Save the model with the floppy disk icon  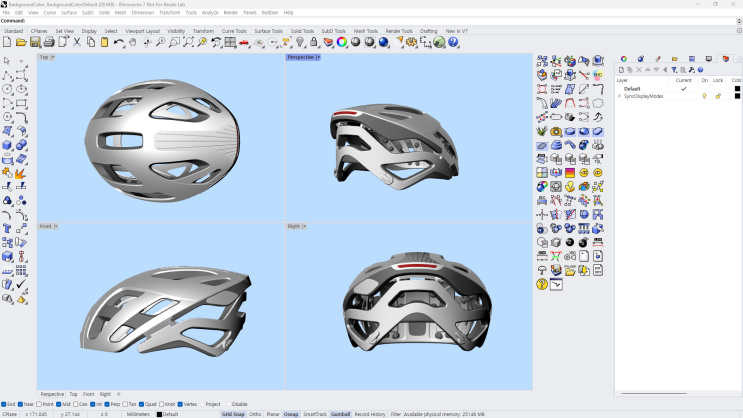pos(35,42)
